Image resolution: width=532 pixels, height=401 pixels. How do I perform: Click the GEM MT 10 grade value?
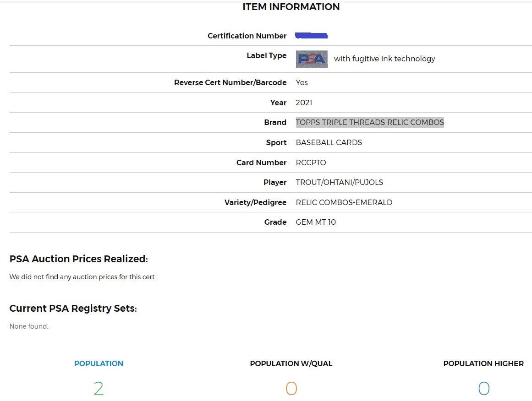point(316,222)
